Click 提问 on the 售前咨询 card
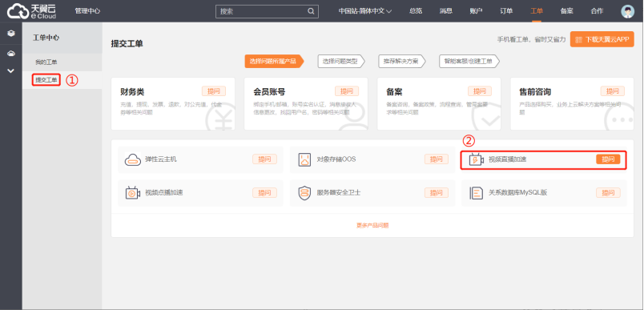Image resolution: width=644 pixels, height=310 pixels. (x=613, y=91)
